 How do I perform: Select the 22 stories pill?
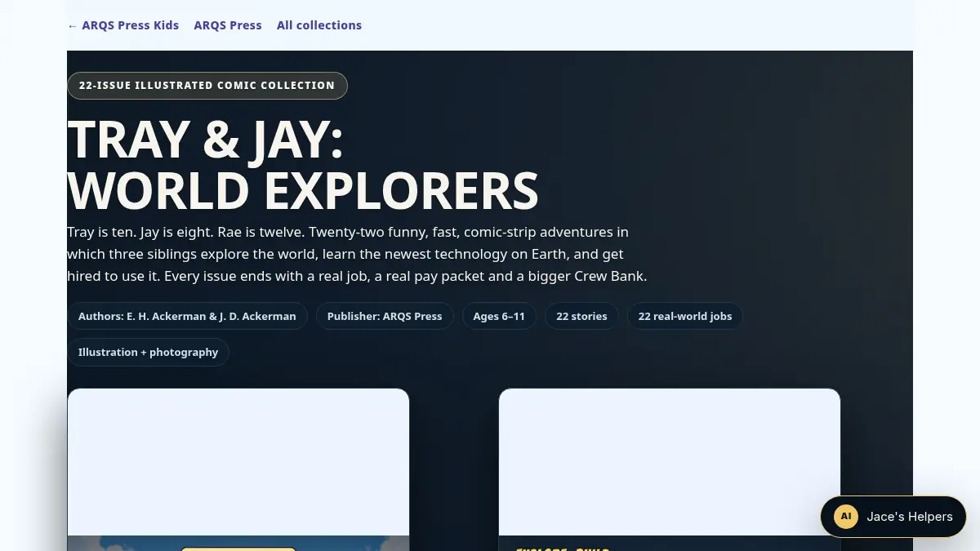(581, 316)
